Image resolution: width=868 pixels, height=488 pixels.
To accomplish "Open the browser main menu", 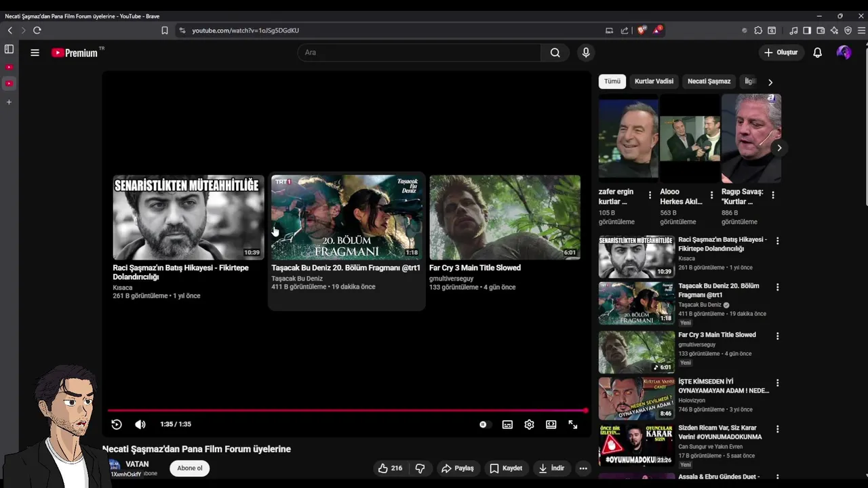I will pyautogui.click(x=861, y=30).
